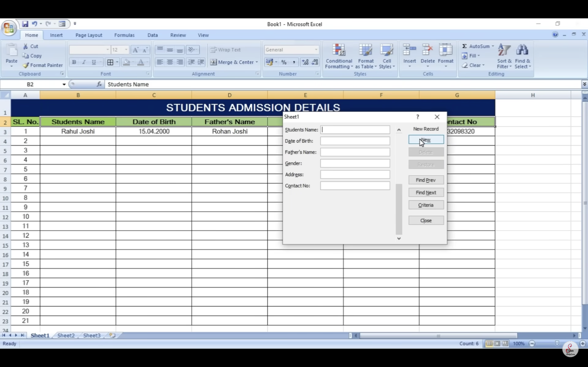Image resolution: width=588 pixels, height=367 pixels.
Task: Click the zoom slider in status bar
Action: 557,344
